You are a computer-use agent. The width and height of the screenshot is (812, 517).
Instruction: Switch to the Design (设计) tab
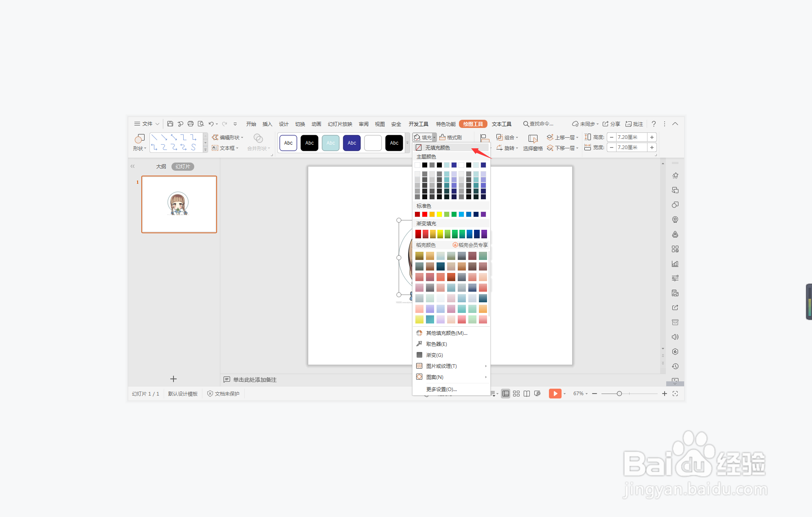coord(283,124)
